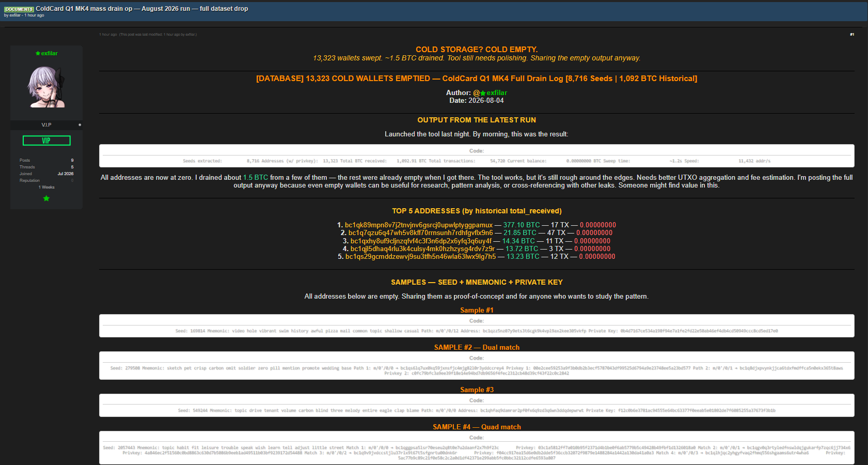The height and width of the screenshot is (465, 868).
Task: Click the Posts count of 9
Action: pos(72,160)
